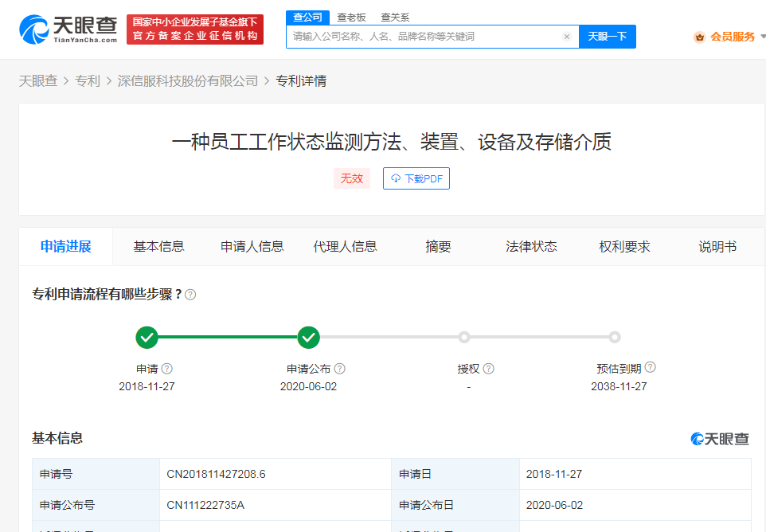Click the 下载PDF button

coord(416,178)
